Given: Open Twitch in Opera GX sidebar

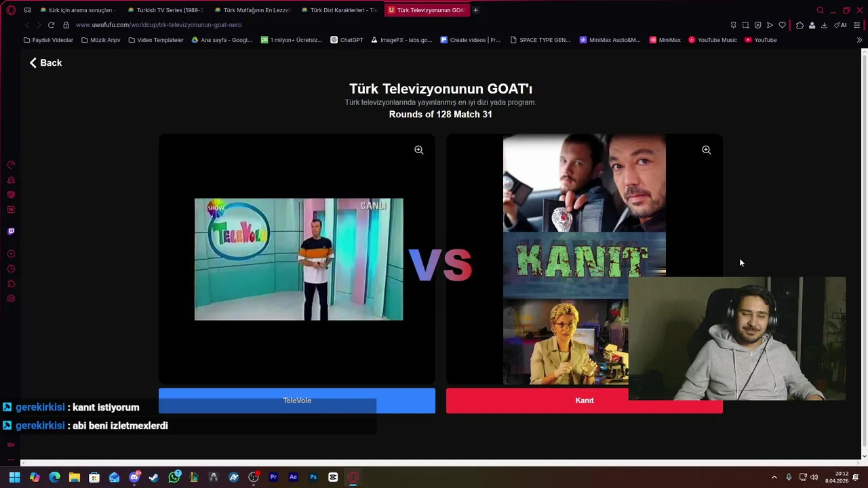Looking at the screenshot, I should (x=11, y=231).
